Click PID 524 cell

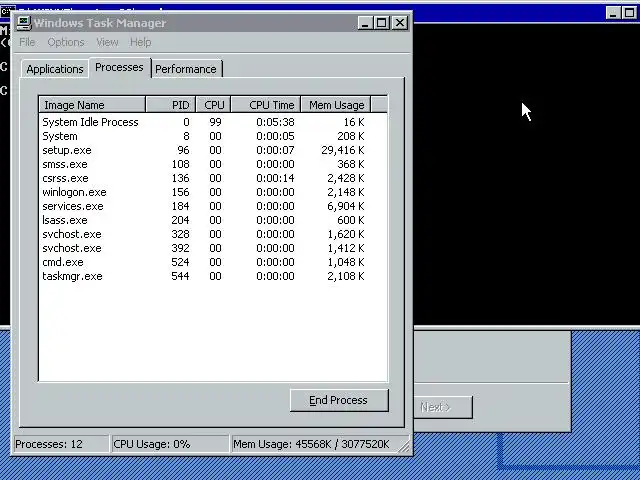(x=180, y=262)
